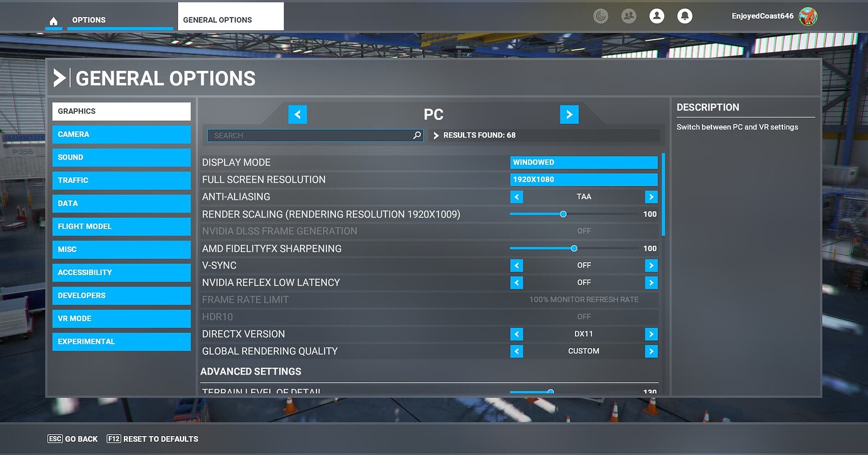This screenshot has width=868, height=455.
Task: Click the chevron icon beside GENERAL OPTIONS title
Action: click(x=60, y=77)
